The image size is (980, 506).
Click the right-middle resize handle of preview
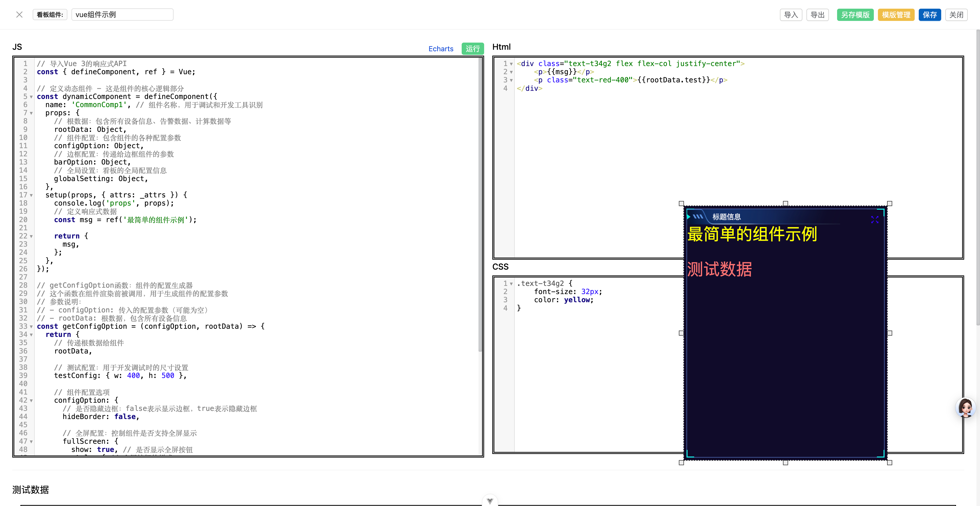(x=889, y=333)
